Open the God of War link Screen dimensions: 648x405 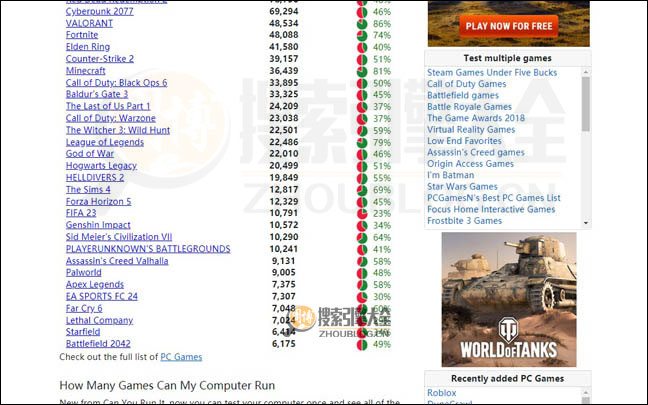90,154
